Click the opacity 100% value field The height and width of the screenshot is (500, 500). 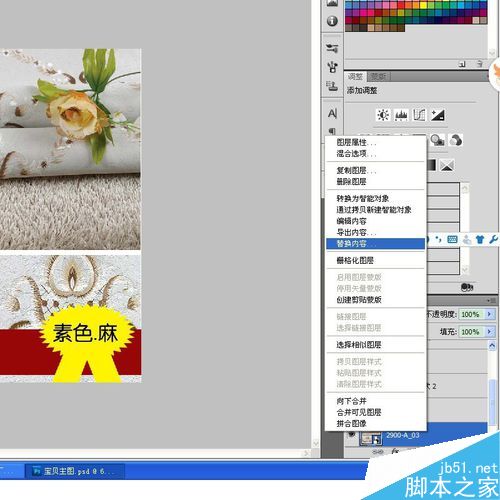(x=472, y=314)
